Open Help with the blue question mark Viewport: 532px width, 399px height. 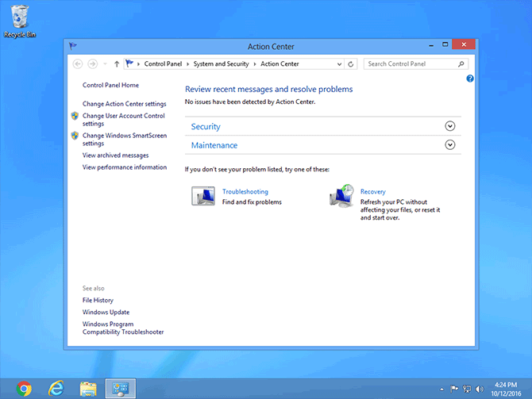[x=470, y=79]
